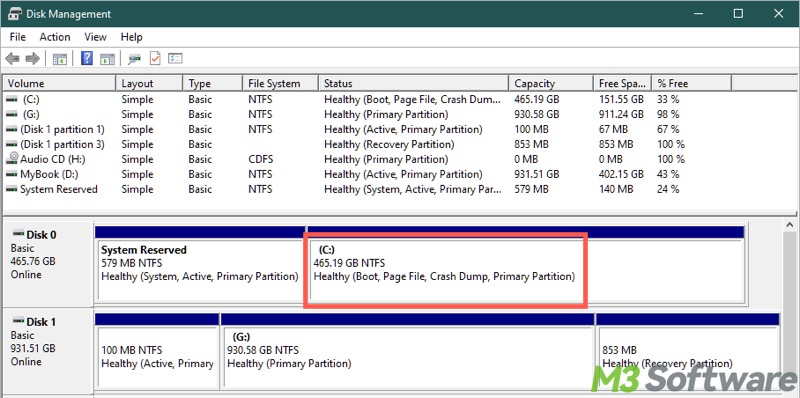Select System Reserved volume in the list
The width and height of the screenshot is (800, 398).
point(60,189)
